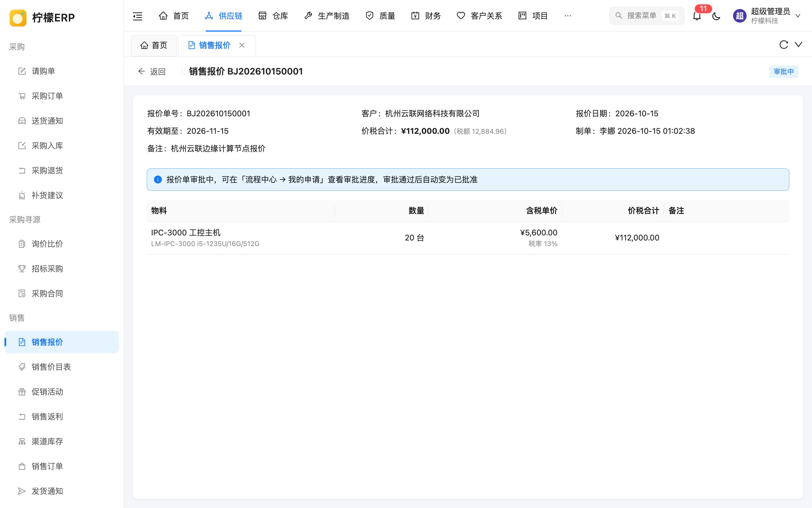The height and width of the screenshot is (508, 812).
Task: Open 采购合同 in sidebar
Action: pyautogui.click(x=62, y=294)
